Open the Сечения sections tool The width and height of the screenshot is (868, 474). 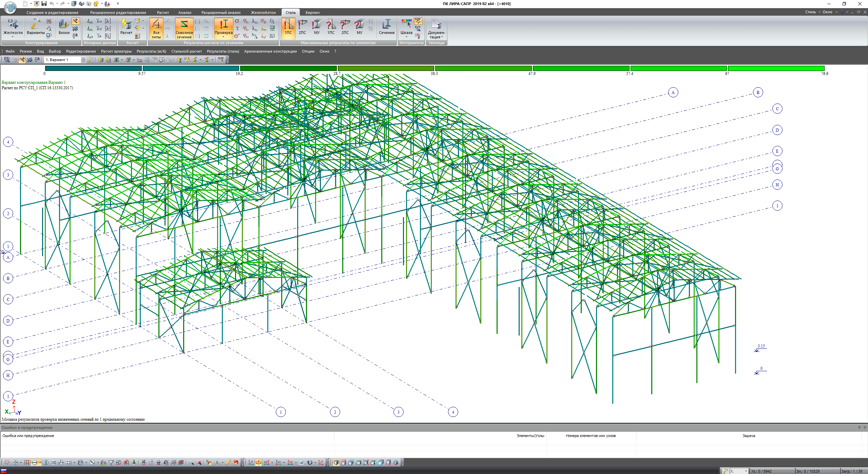pos(386,27)
